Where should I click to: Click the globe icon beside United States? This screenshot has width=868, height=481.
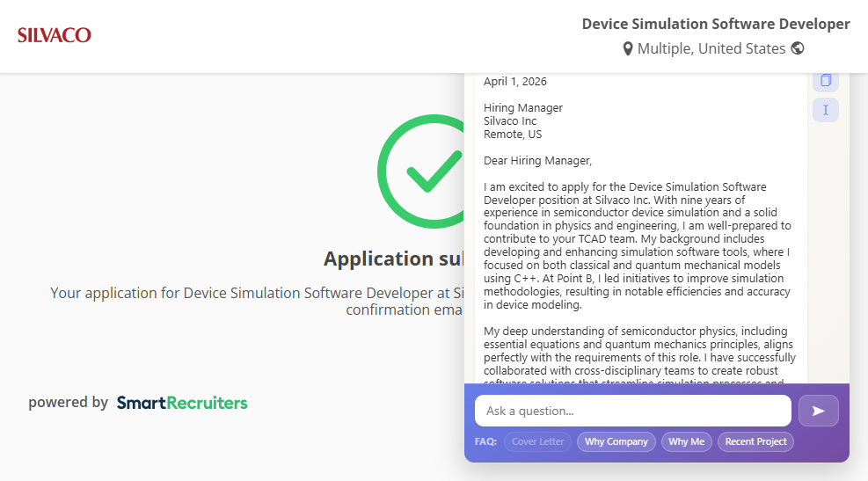click(798, 48)
